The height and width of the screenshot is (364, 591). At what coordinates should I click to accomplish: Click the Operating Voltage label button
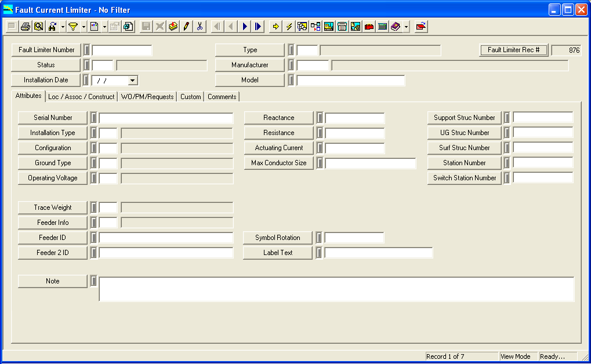tap(53, 178)
